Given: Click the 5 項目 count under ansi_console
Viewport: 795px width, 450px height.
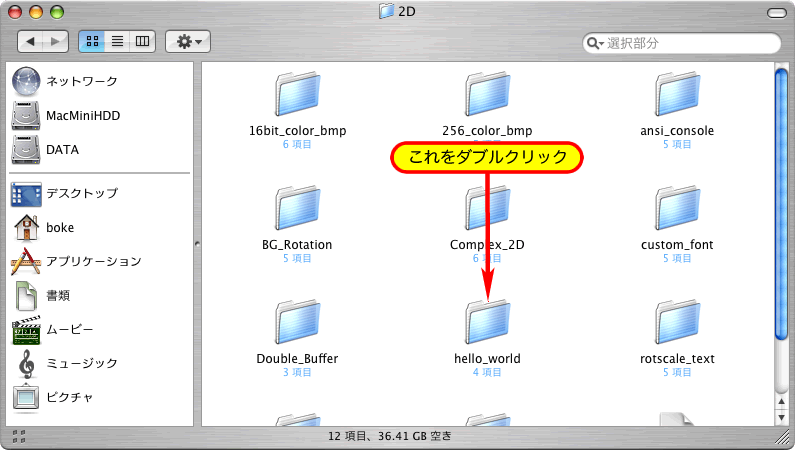Looking at the screenshot, I should click(677, 144).
